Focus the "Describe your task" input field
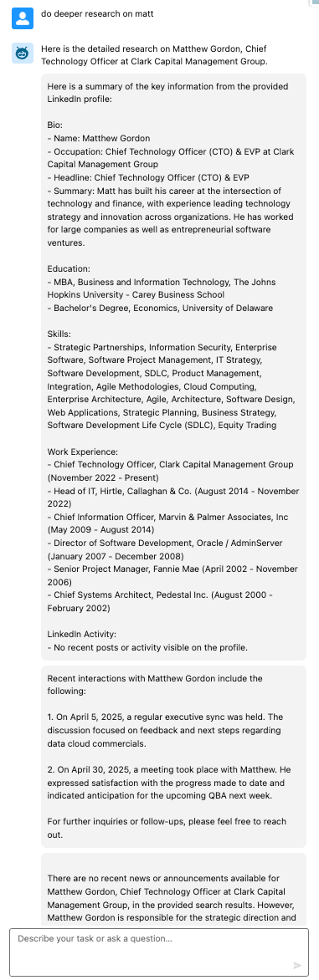Image resolution: width=319 pixels, height=980 pixels. [159, 952]
